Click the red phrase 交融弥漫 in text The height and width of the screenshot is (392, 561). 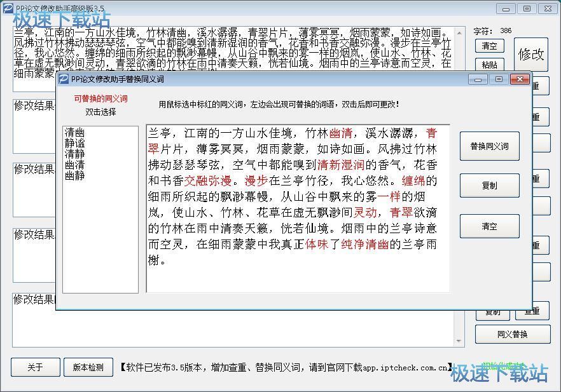point(208,180)
